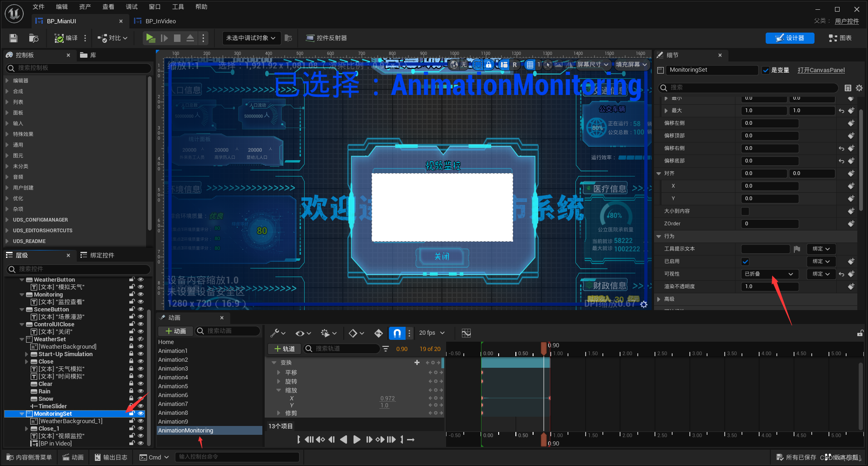Toggle 大小到内容 checkbox

coord(746,211)
